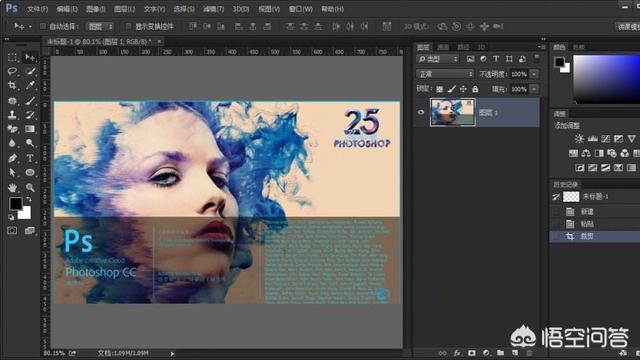Toggle lock image pixels brush icon
Image resolution: width=640 pixels, height=360 pixels.
(x=451, y=89)
